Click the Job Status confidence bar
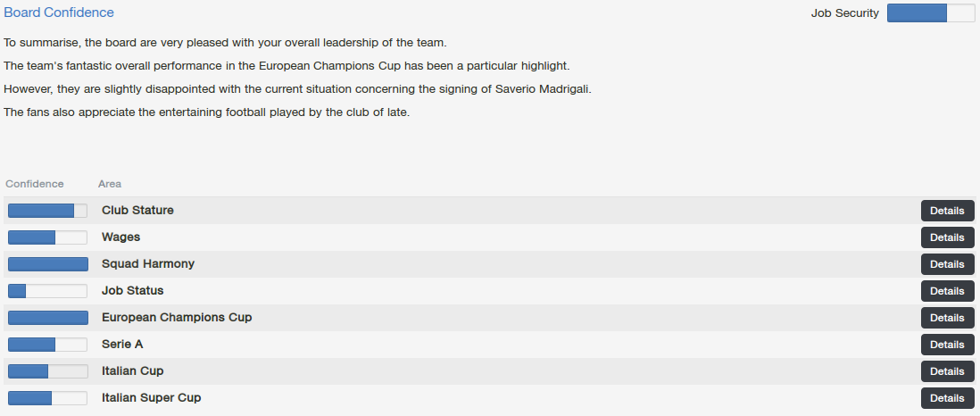The image size is (980, 416). pyautogui.click(x=47, y=291)
